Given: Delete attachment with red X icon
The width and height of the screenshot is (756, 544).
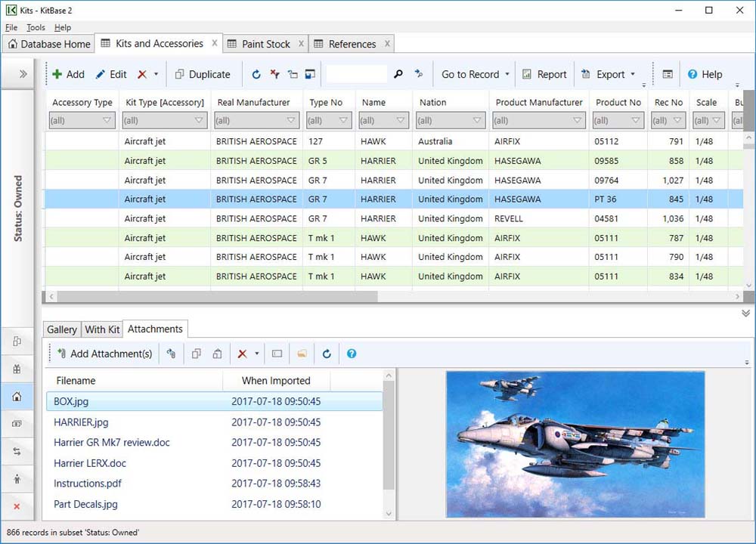Looking at the screenshot, I should click(x=242, y=354).
